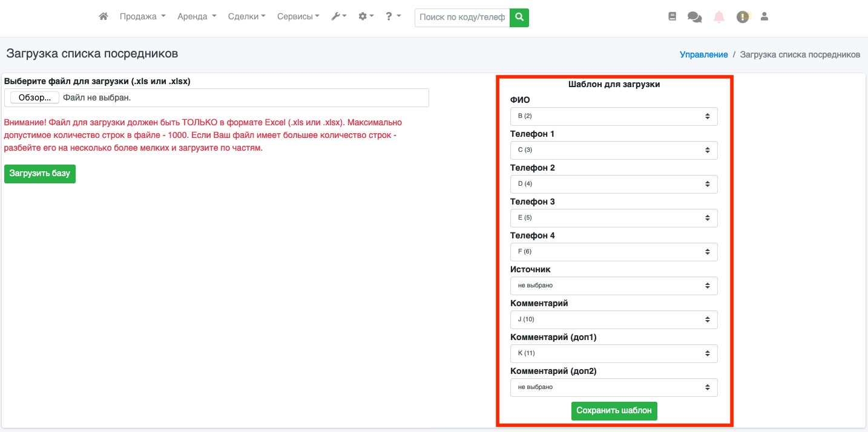Click the bell notifications icon

click(718, 17)
